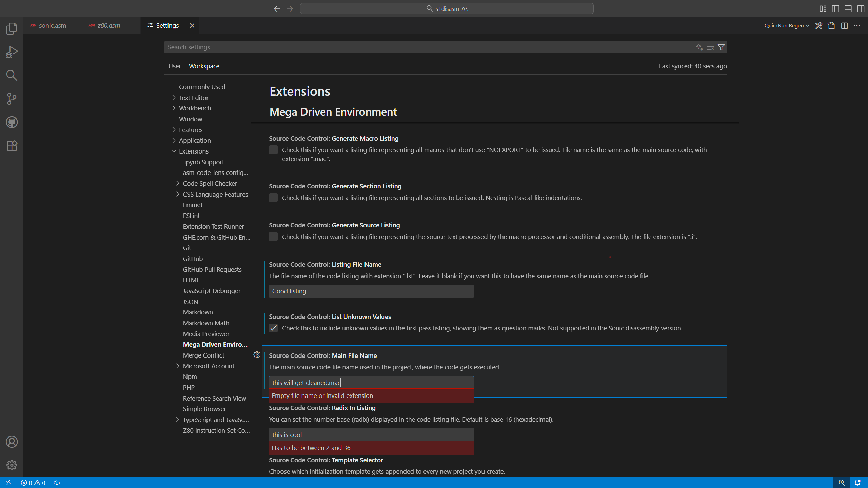Open the Run and Debug view

tap(12, 52)
